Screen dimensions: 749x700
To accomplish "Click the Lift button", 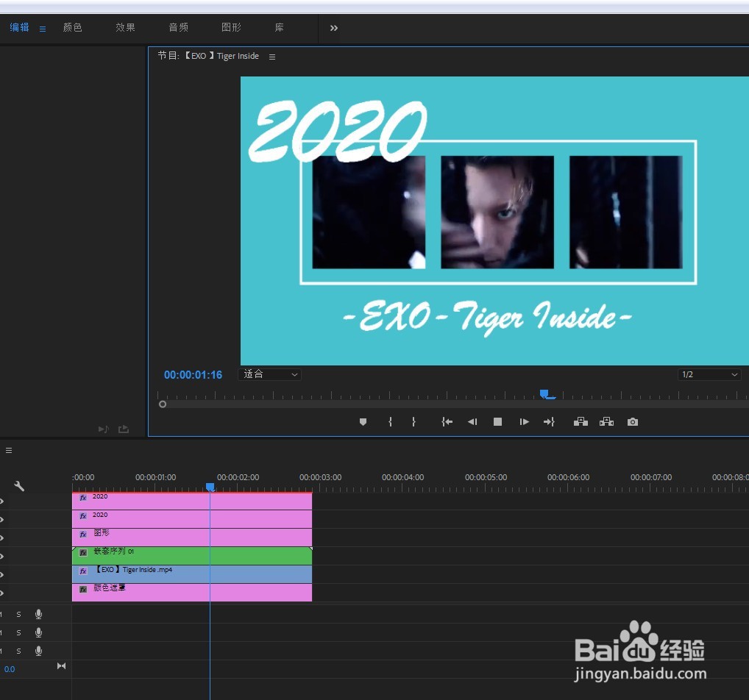I will [x=581, y=421].
